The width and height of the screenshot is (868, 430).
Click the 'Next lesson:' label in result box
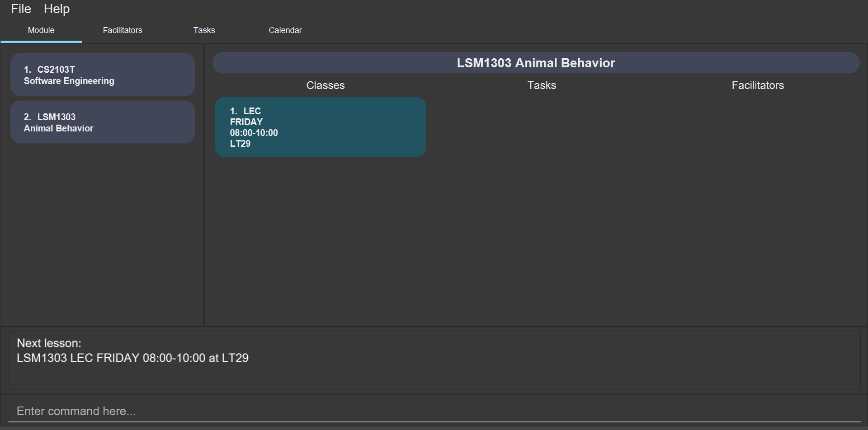49,343
